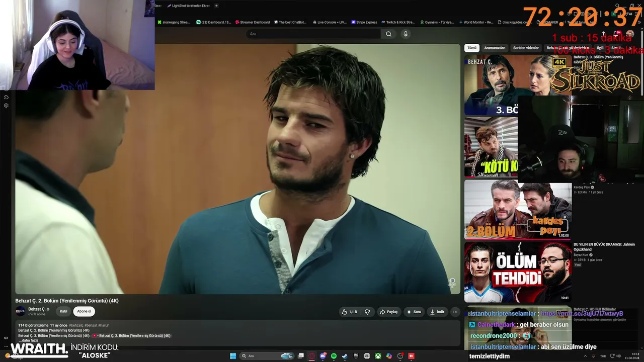This screenshot has width=644, height=362.
Task: Subscribe with the 'Abone ol' button
Action: (x=84, y=311)
